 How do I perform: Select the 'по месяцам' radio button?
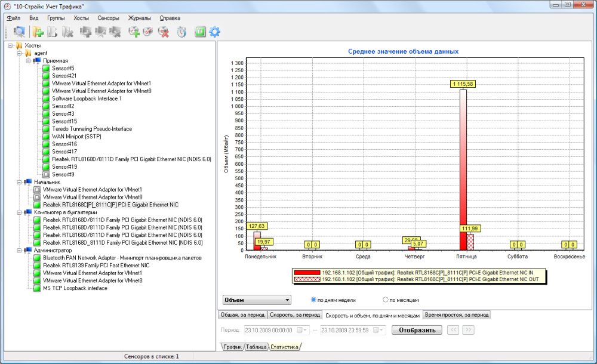coord(385,300)
